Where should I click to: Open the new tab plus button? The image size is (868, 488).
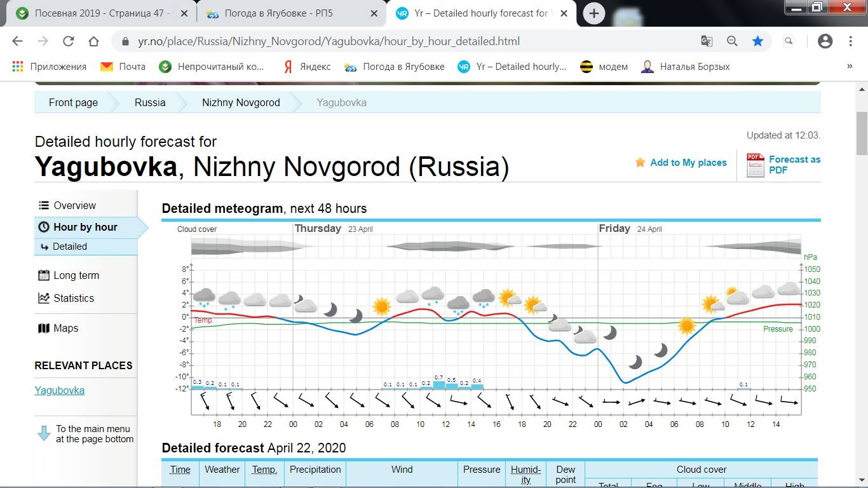pyautogui.click(x=593, y=13)
